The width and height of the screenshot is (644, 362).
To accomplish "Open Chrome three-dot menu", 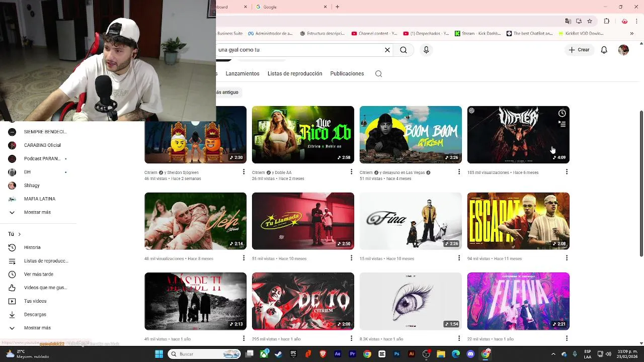I will (637, 21).
